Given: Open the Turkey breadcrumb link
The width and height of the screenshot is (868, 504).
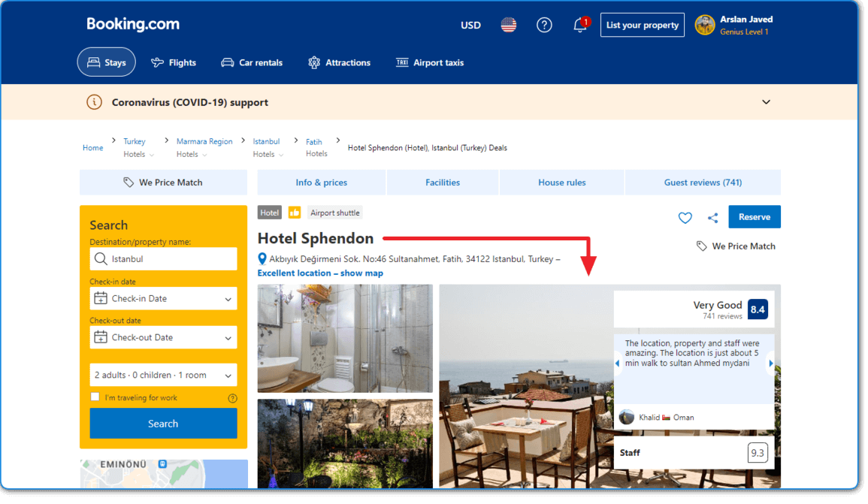Looking at the screenshot, I should coord(134,142).
